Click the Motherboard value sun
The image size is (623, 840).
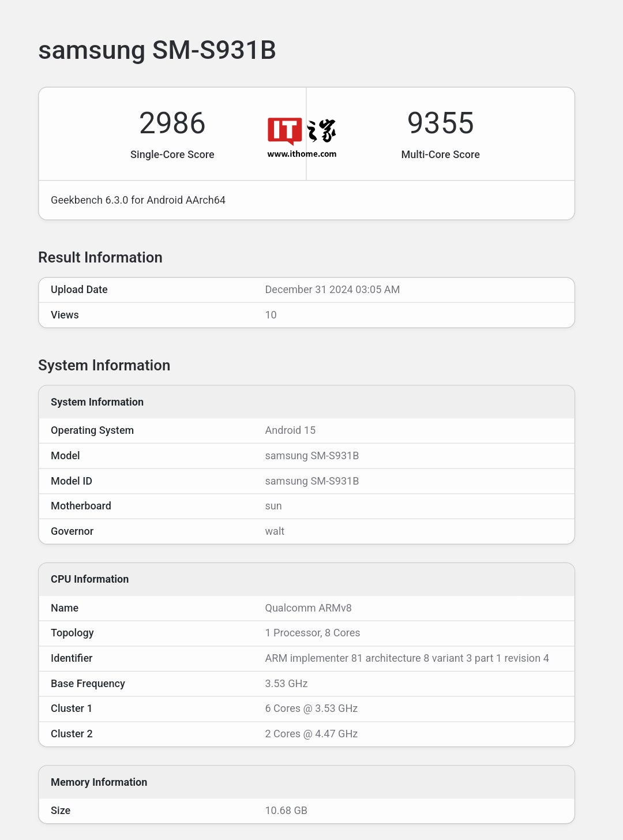click(x=273, y=506)
